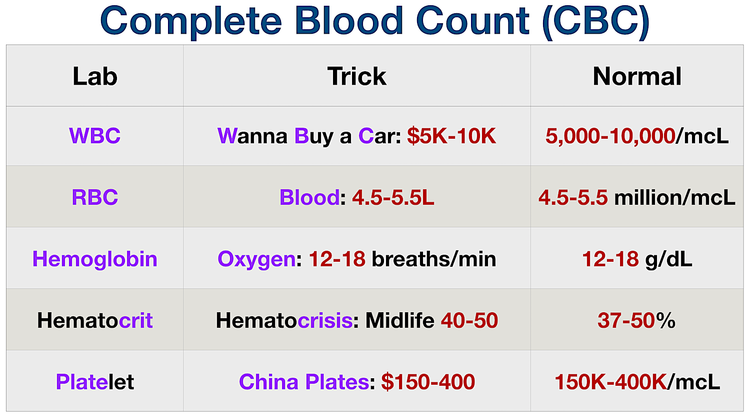Click the 150K-400K/mcL normal value
This screenshot has height=417, width=750.
(637, 382)
